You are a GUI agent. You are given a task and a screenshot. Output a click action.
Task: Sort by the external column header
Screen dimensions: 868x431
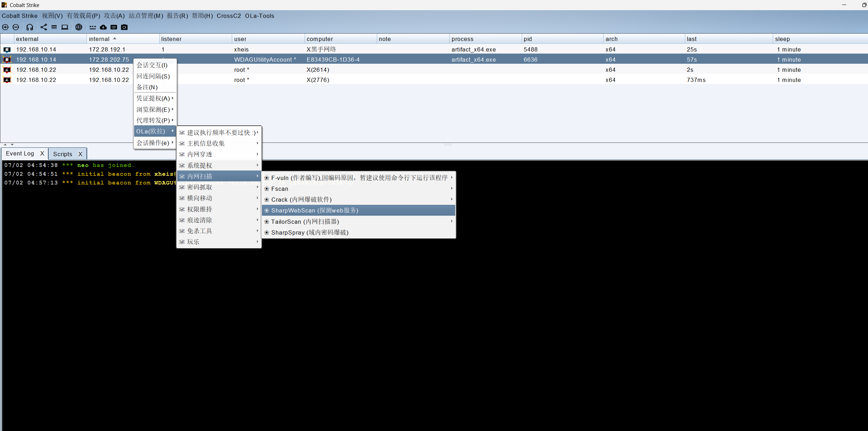click(50, 39)
